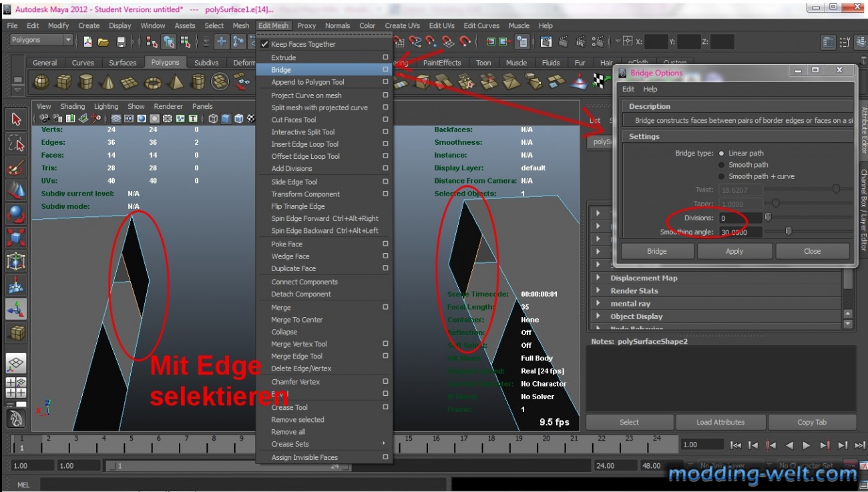Screen dimensions: 868x492
Task: Click the play forwards button
Action: (x=807, y=445)
